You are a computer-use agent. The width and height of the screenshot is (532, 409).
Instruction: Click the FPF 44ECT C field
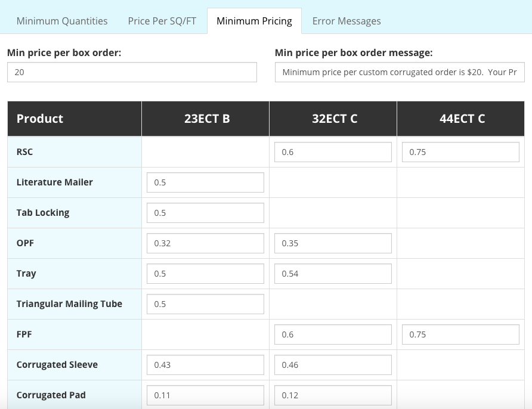click(460, 334)
